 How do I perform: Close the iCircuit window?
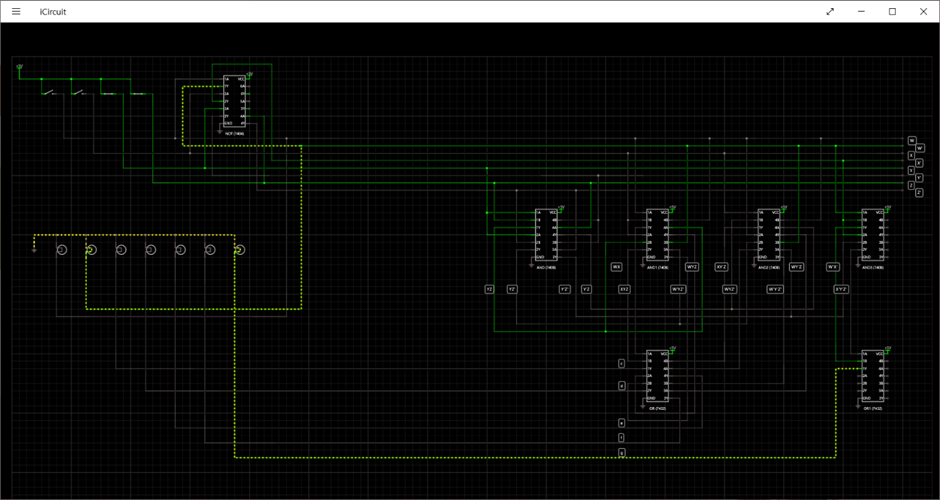coord(923,11)
